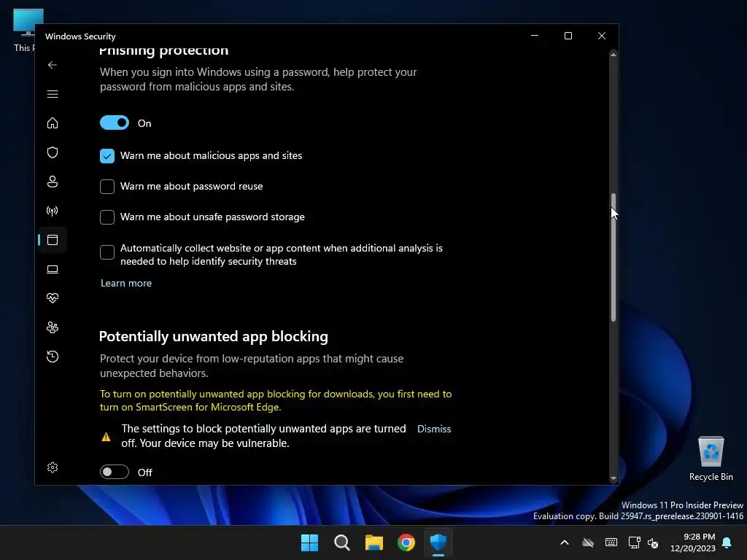Open taskbar Search
747x560 pixels.
coord(342,542)
